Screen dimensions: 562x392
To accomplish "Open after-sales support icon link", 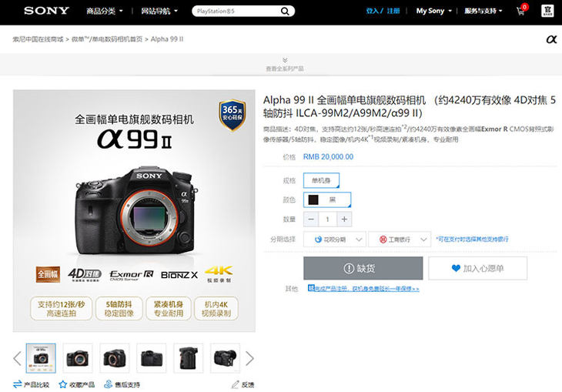I will (109, 384).
